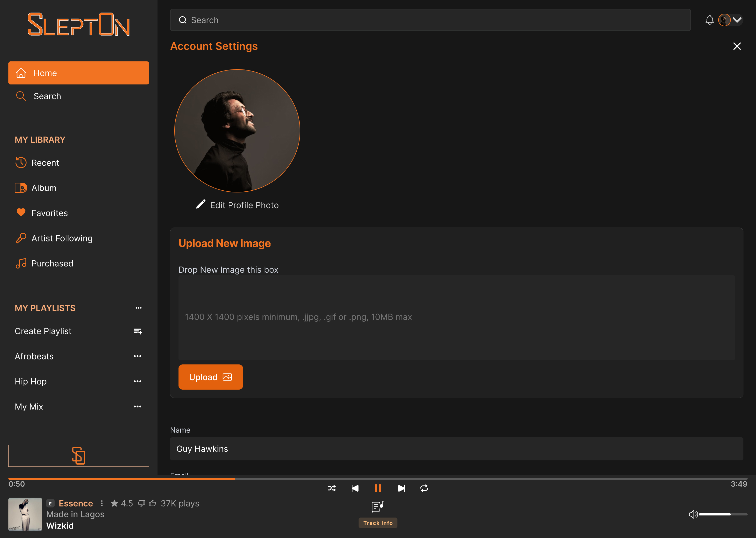Click the thumbs down dislike icon

tap(141, 503)
